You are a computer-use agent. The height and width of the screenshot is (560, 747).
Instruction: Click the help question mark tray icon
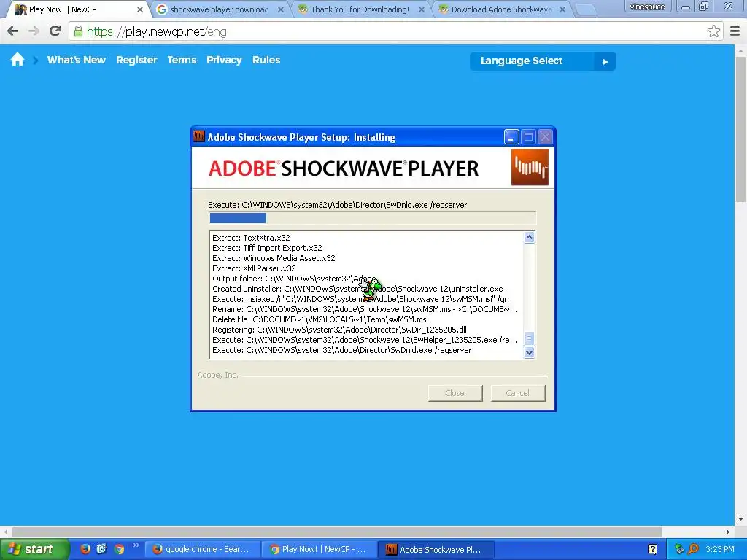652,549
